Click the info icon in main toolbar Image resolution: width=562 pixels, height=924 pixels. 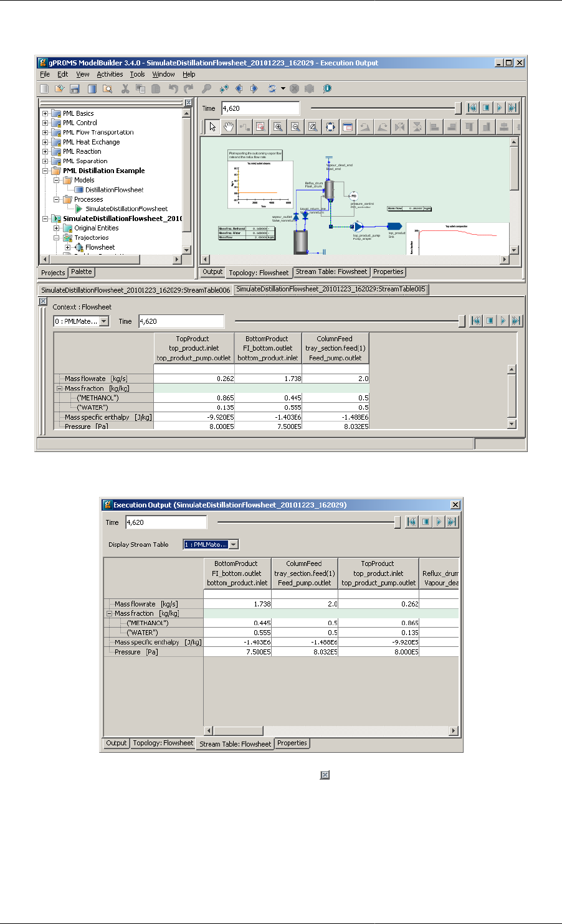pos(327,89)
